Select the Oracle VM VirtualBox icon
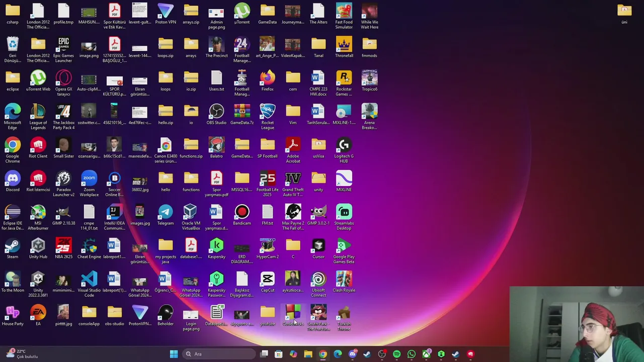The width and height of the screenshot is (644, 362). click(191, 217)
